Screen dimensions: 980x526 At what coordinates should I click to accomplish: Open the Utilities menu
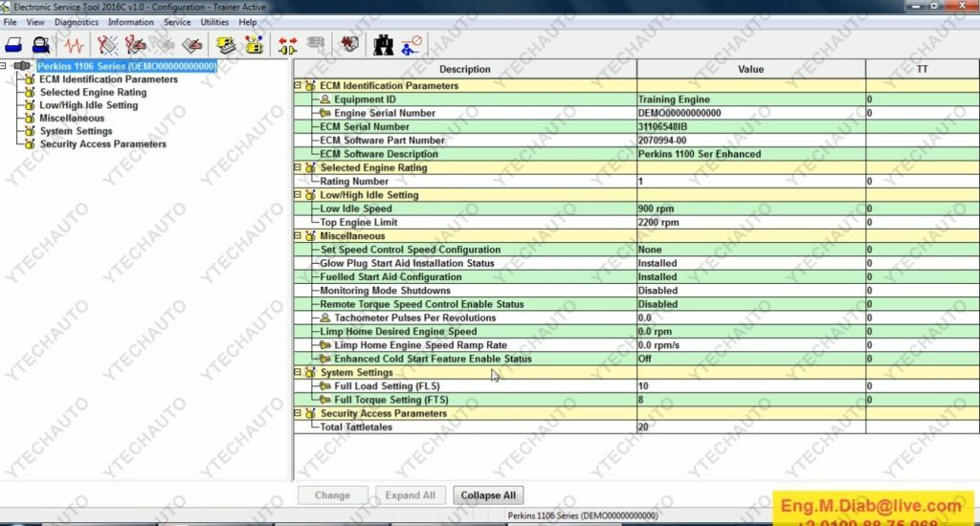(214, 22)
